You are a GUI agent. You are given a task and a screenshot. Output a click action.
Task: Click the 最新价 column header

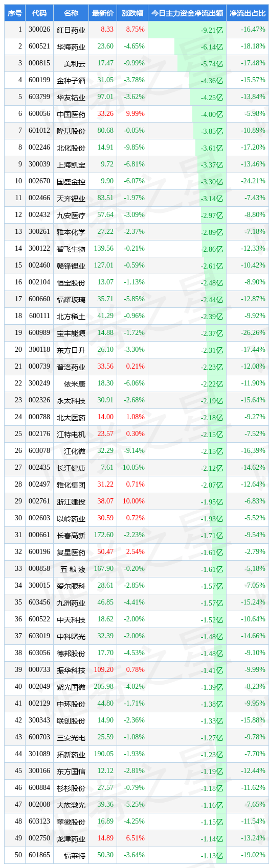coord(102,13)
